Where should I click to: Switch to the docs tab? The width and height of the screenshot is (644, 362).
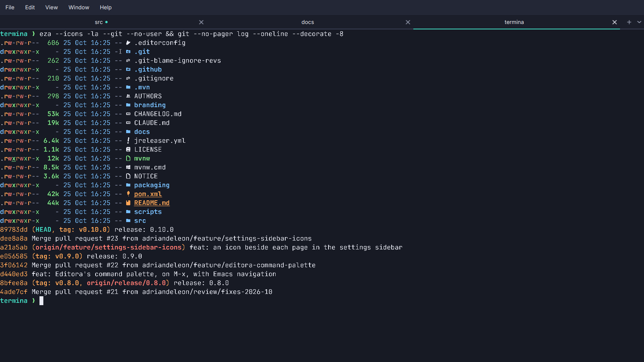pyautogui.click(x=308, y=22)
